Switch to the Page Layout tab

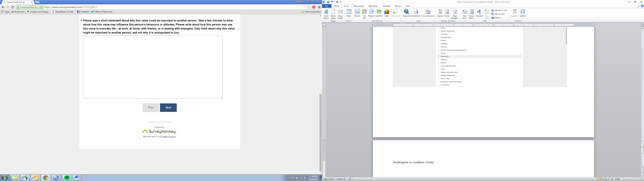359,6
